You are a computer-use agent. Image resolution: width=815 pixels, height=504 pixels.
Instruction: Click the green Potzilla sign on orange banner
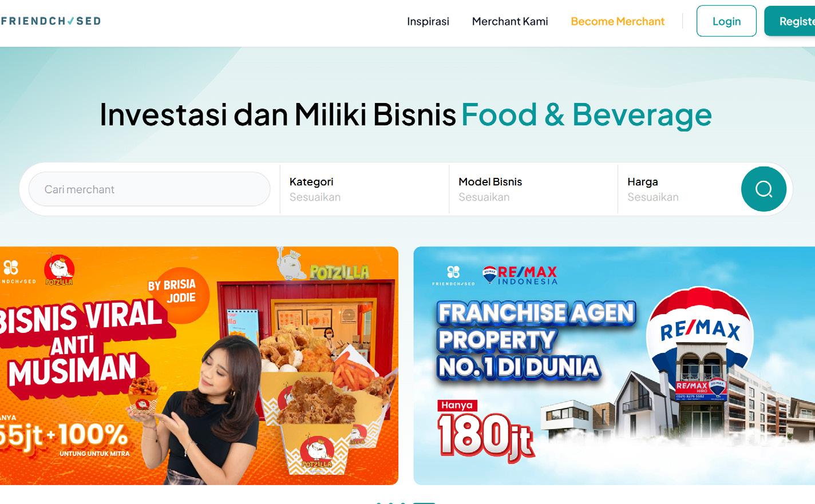[x=339, y=272]
